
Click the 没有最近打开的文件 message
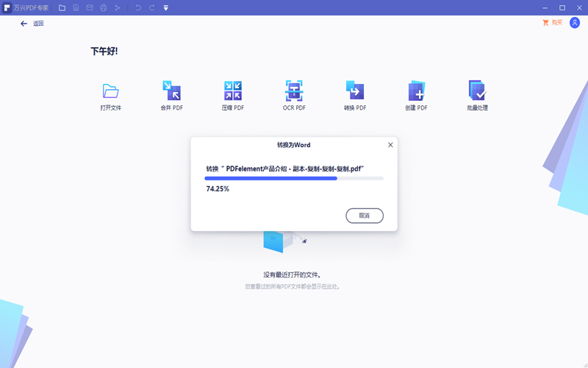[x=292, y=275]
